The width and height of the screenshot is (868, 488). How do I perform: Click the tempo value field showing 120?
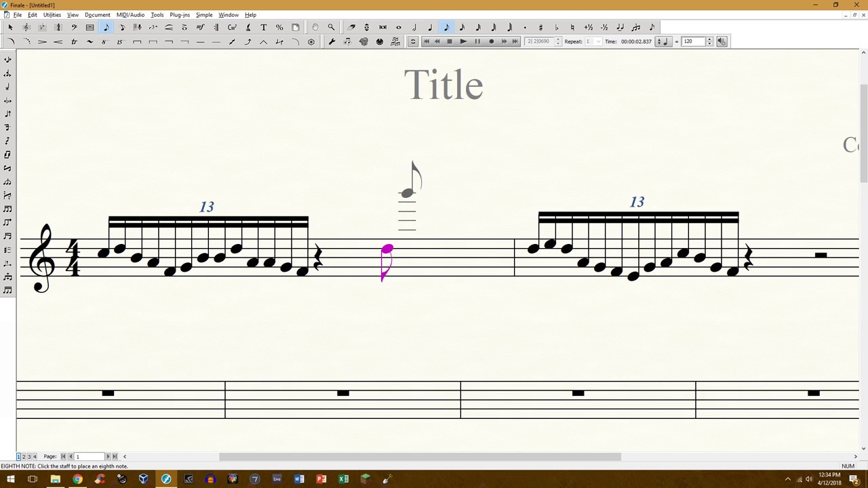click(693, 41)
